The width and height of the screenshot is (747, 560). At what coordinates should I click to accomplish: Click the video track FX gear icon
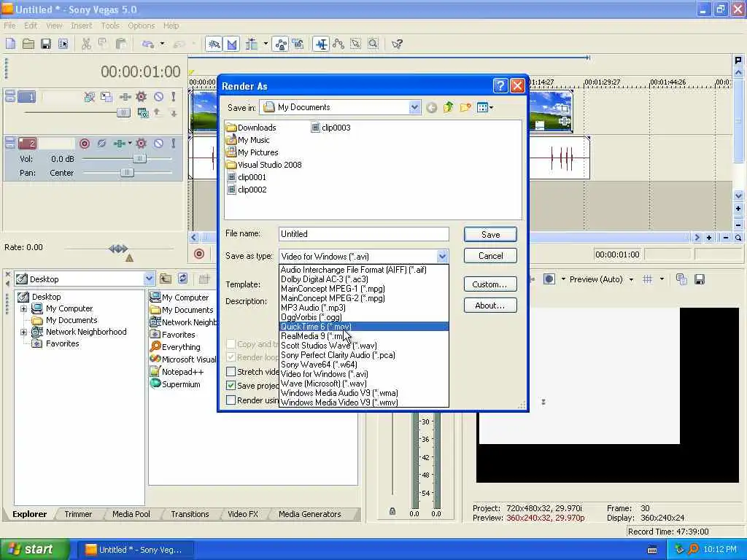(141, 97)
